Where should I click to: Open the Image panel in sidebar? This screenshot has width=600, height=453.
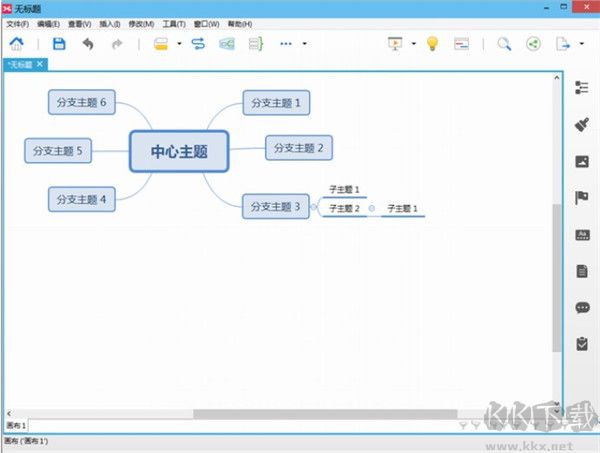click(582, 161)
